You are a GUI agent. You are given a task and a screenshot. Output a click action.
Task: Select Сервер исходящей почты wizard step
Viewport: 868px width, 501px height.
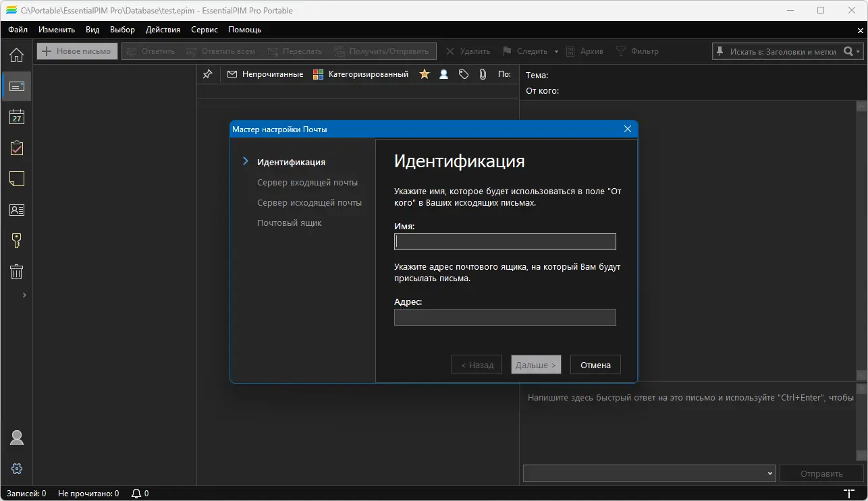coord(309,202)
